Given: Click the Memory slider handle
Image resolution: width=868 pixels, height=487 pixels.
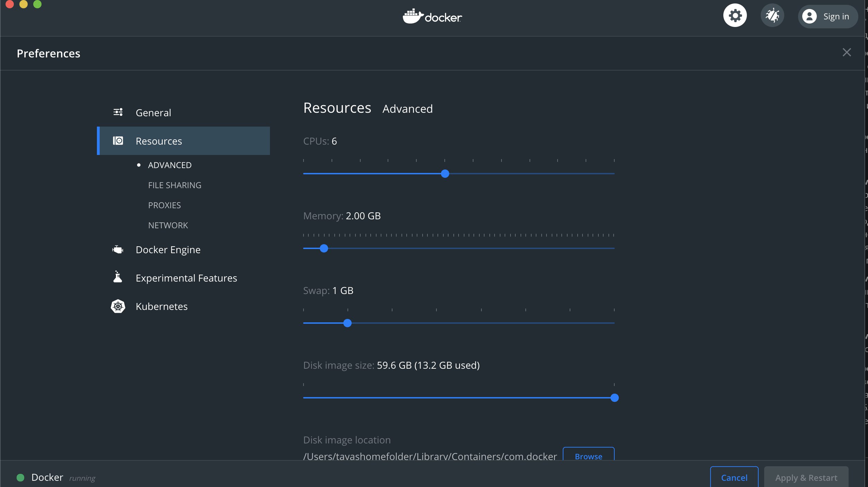Looking at the screenshot, I should point(324,248).
